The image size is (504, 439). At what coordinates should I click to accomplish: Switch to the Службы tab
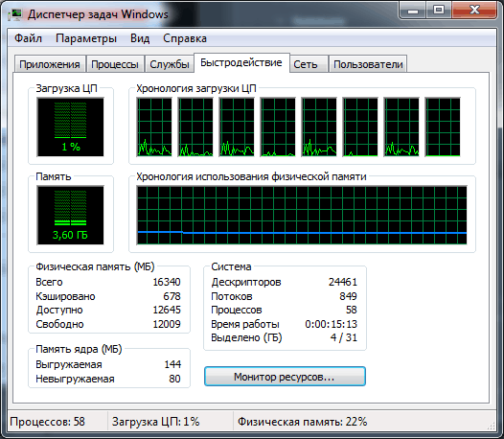click(170, 64)
